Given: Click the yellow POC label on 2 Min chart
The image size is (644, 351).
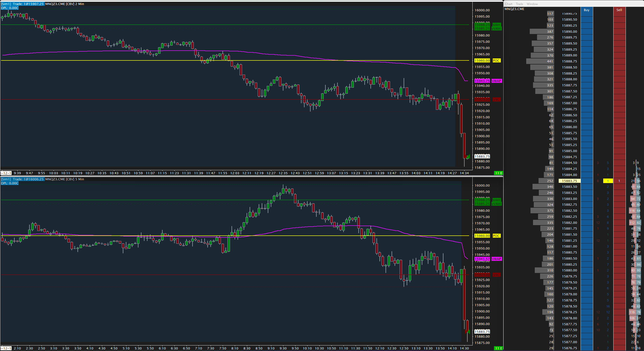Looking at the screenshot, I should [x=496, y=60].
